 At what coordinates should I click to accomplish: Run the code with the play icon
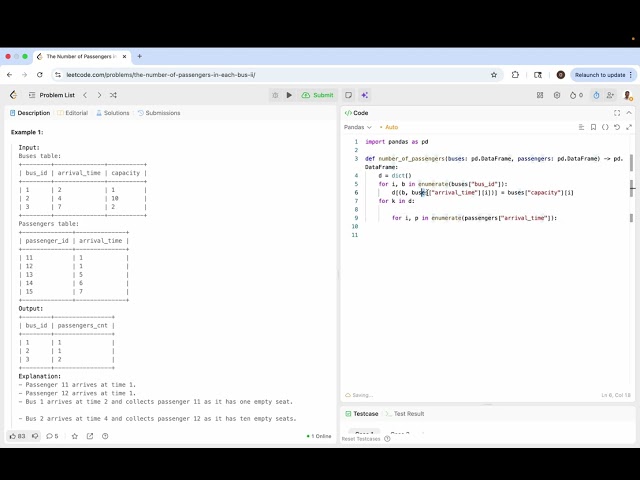289,95
